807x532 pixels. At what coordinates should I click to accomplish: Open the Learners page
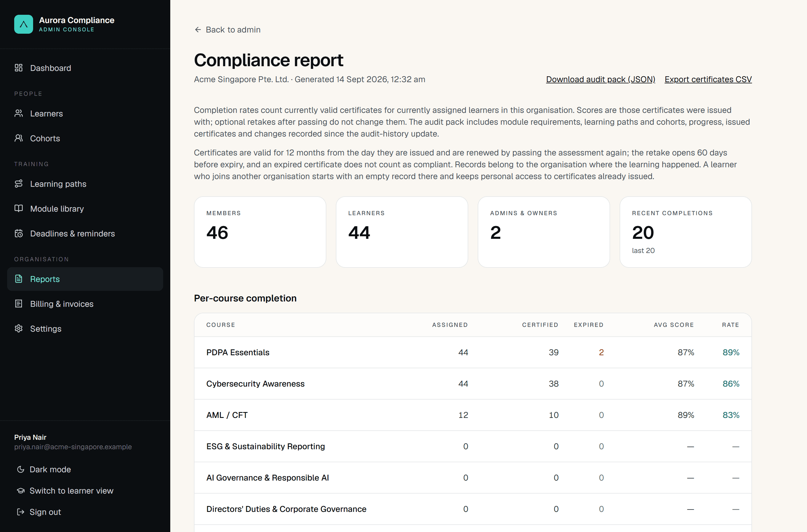coord(85,113)
